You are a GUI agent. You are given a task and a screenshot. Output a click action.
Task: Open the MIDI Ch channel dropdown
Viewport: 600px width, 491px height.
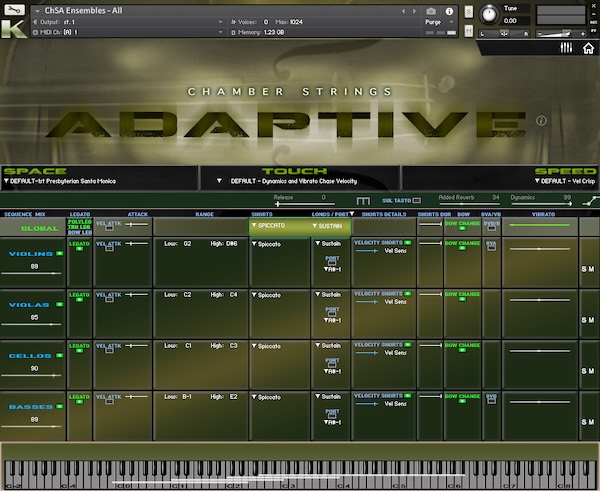point(128,32)
